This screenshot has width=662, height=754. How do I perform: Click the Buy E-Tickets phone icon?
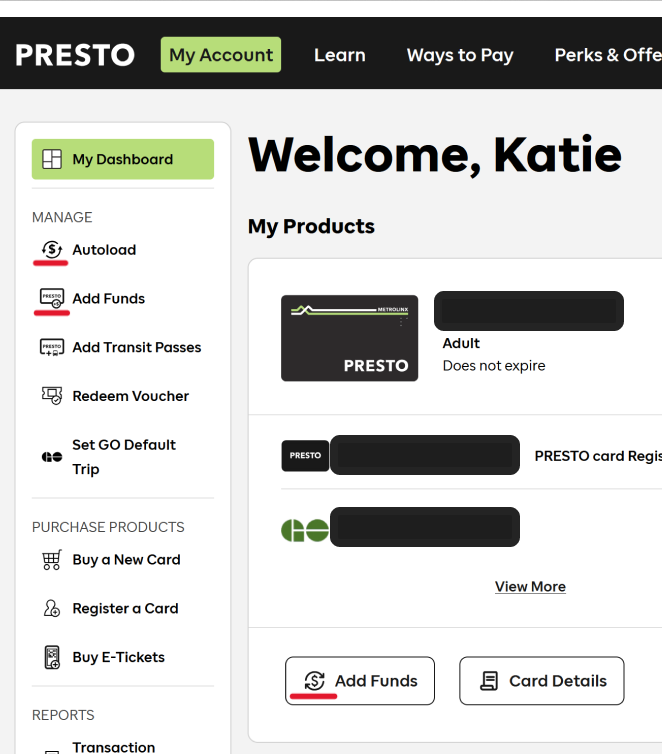52,657
